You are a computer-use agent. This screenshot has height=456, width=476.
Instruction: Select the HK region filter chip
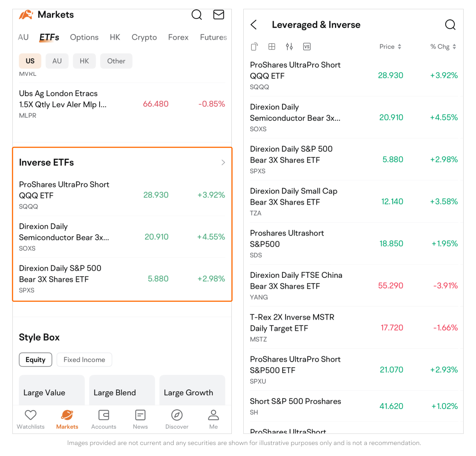point(84,61)
